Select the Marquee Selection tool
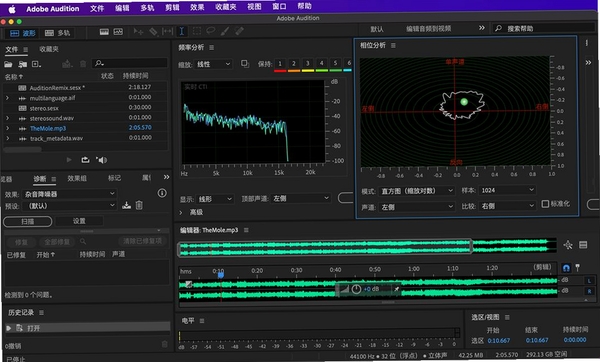Screen dimensions: 600x362 pyautogui.click(x=197, y=31)
